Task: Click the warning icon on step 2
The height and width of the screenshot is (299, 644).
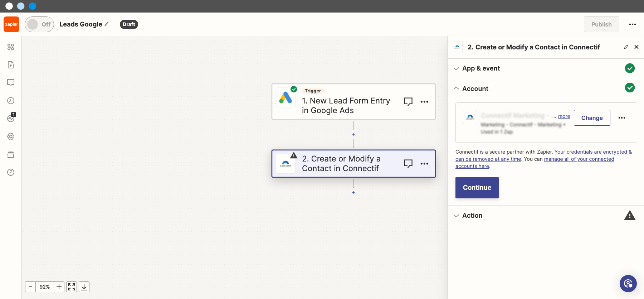Action: pyautogui.click(x=294, y=155)
